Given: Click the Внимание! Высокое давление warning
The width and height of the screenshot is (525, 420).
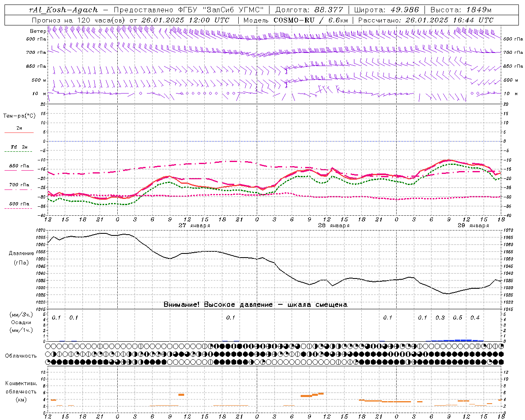Looking at the screenshot, I should click(x=256, y=305).
